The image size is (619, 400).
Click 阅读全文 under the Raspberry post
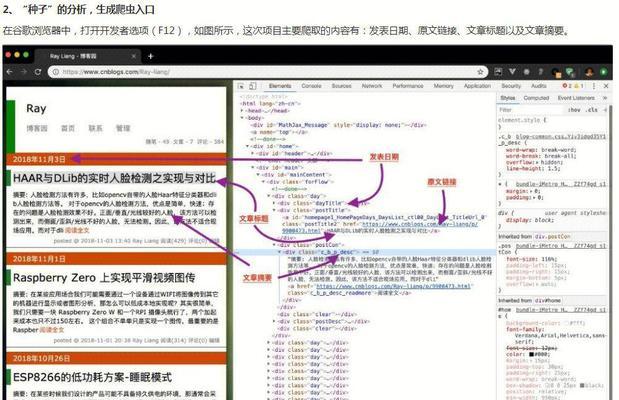[51, 330]
